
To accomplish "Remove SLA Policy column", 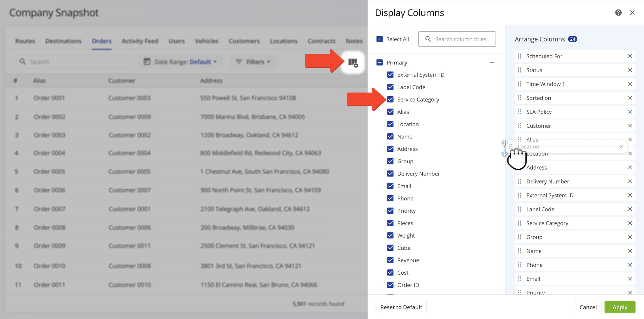I will click(x=630, y=112).
